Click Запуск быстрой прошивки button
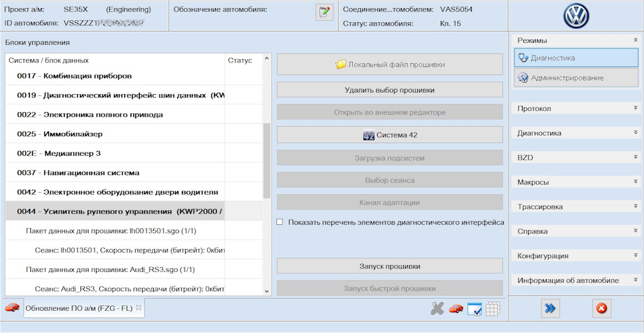The width and height of the screenshot is (644, 333). coord(390,289)
